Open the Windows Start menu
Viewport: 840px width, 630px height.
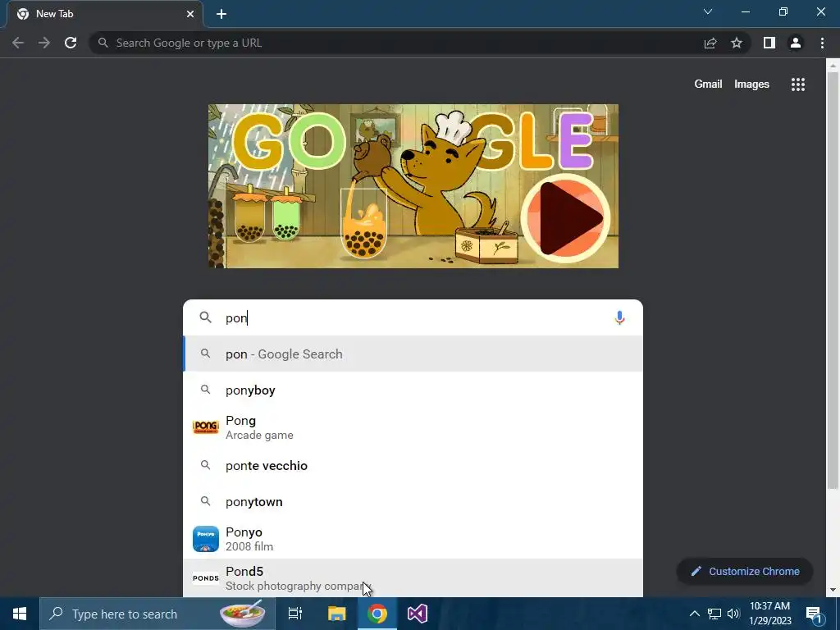20,614
